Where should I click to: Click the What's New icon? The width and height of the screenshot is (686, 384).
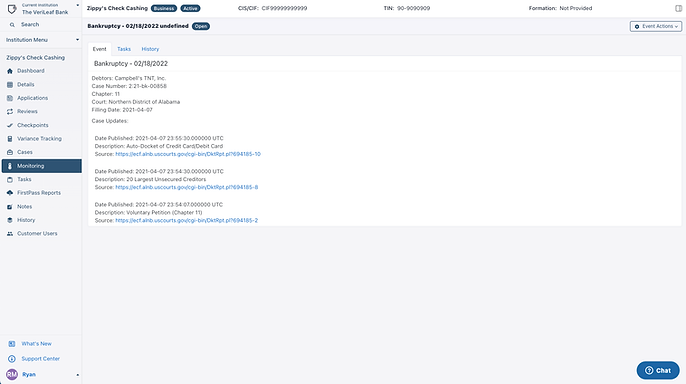tap(12, 344)
